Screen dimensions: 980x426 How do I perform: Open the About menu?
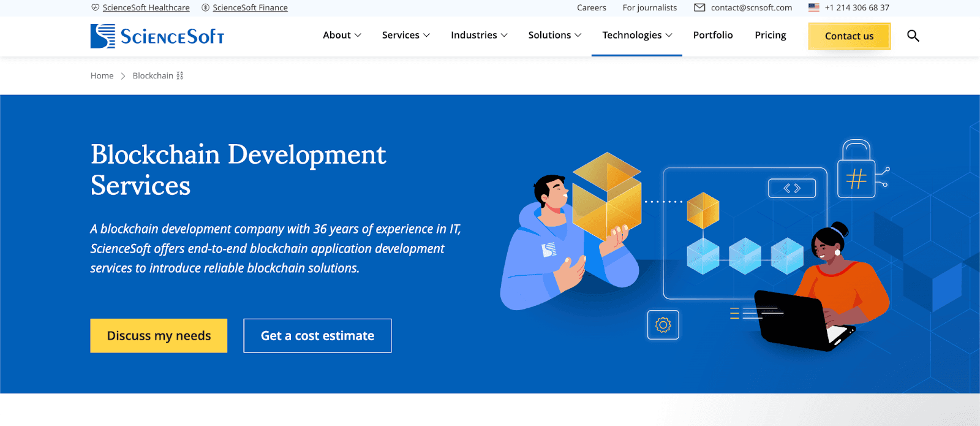pyautogui.click(x=342, y=35)
